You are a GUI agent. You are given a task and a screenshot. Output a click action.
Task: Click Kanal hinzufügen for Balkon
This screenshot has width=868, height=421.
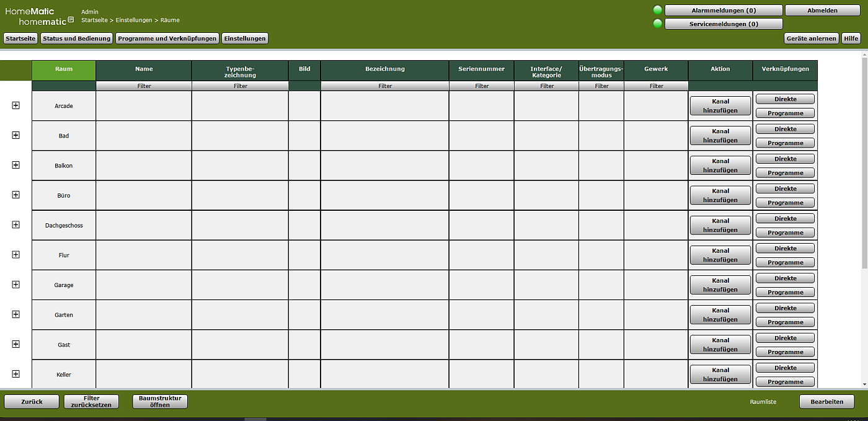(720, 166)
